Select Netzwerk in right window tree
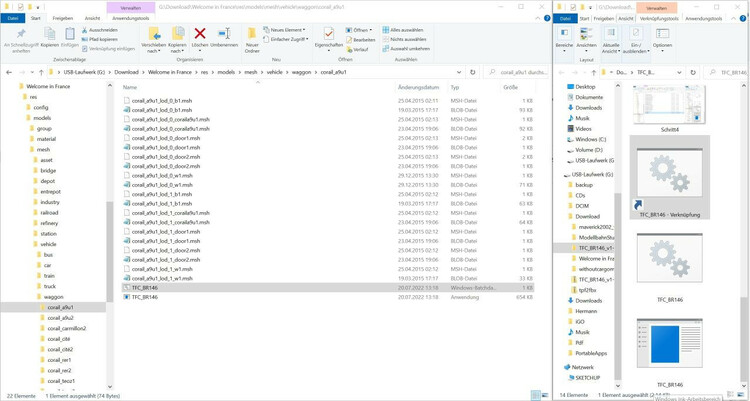The image size is (750, 401). 582,367
